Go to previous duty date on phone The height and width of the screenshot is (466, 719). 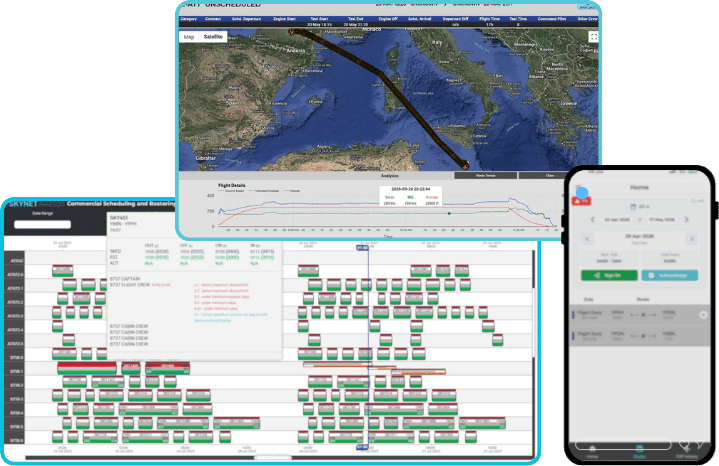coord(587,239)
